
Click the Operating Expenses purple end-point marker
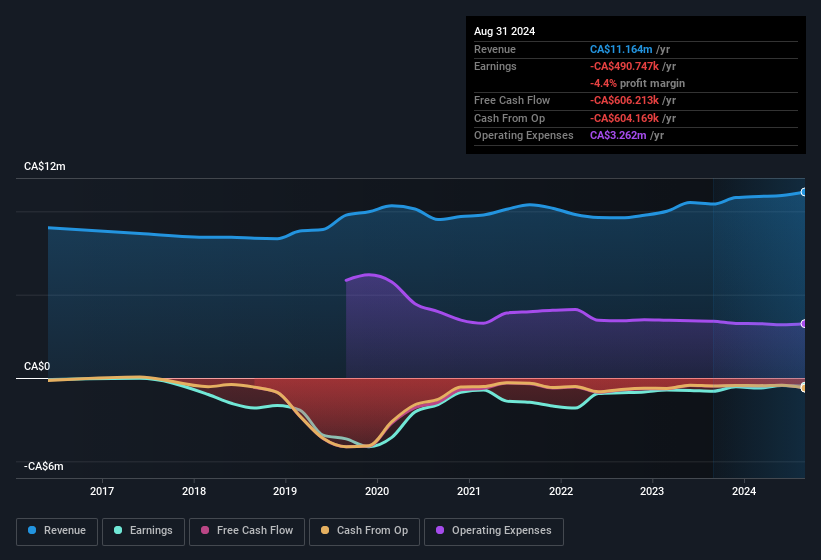(804, 324)
